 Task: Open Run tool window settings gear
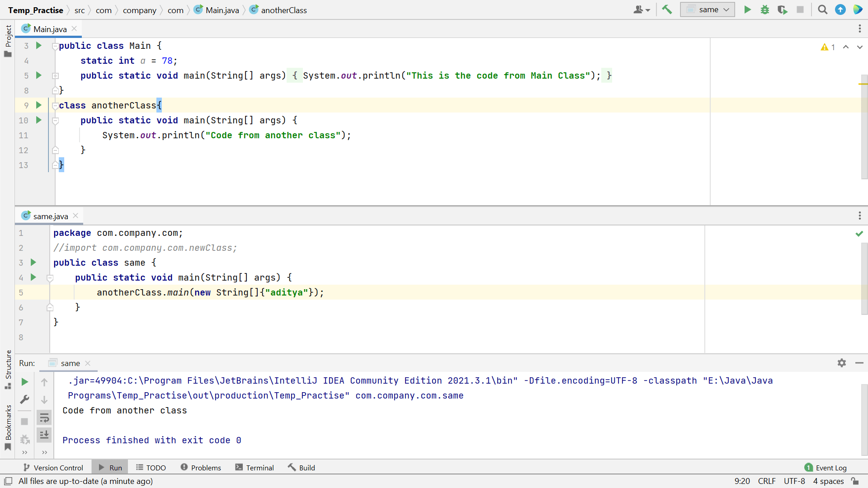[x=841, y=363]
